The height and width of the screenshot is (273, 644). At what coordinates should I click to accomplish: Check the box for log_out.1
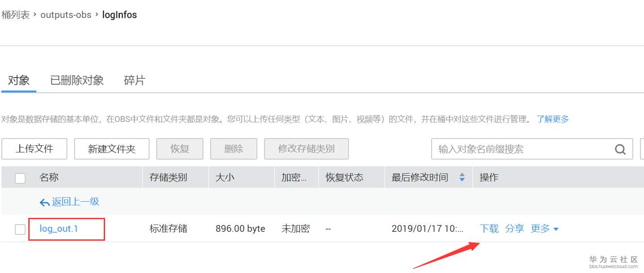(20, 230)
